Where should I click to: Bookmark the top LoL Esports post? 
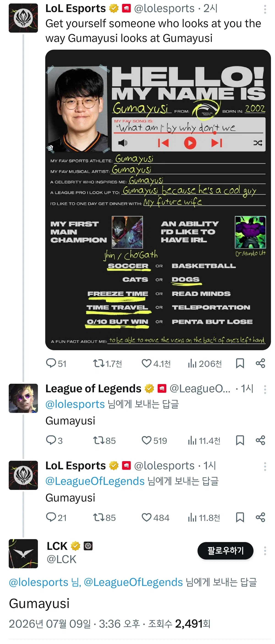pyautogui.click(x=240, y=363)
